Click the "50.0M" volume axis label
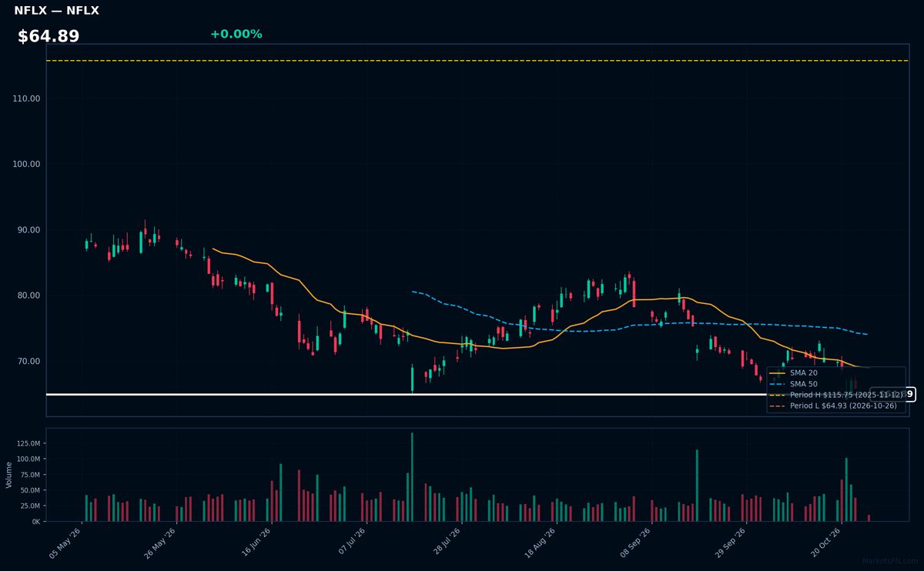Viewport: 924px width, 571px height. coord(30,490)
